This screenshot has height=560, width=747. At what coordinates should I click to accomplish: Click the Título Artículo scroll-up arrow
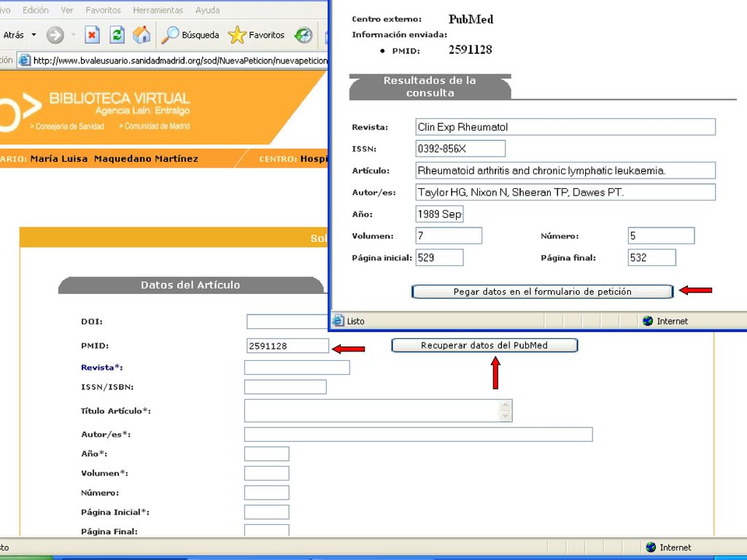[x=506, y=405]
